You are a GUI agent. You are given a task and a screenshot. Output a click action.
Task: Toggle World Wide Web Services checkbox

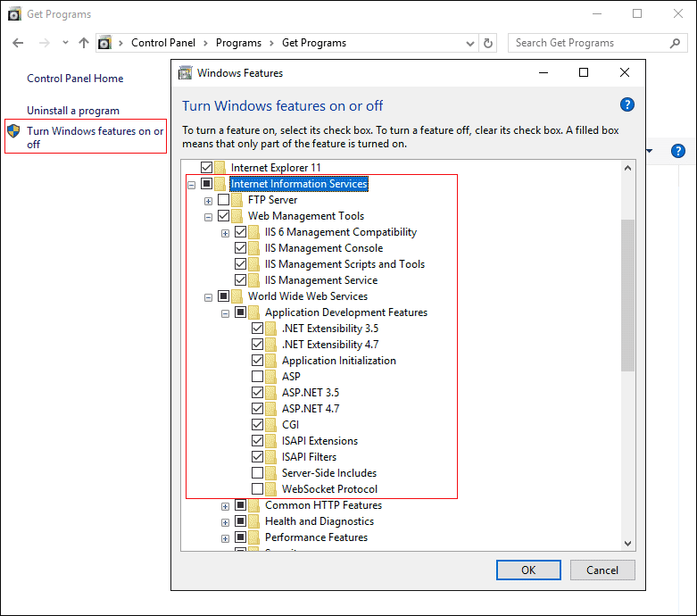click(224, 296)
